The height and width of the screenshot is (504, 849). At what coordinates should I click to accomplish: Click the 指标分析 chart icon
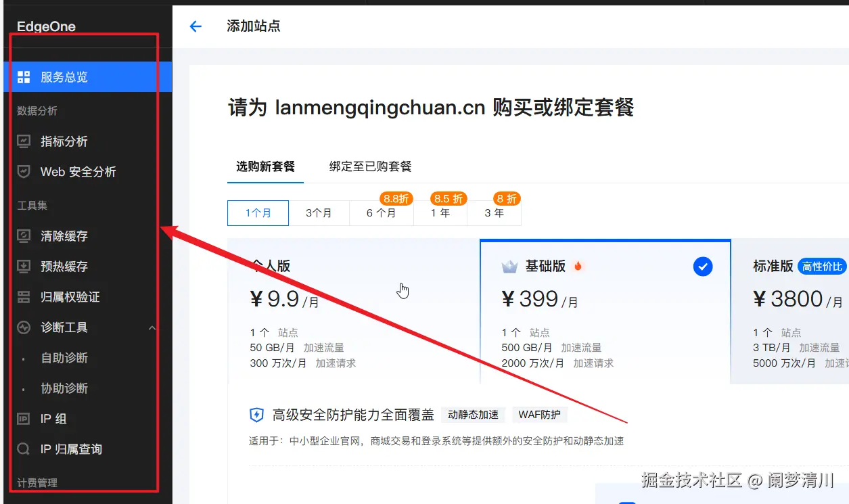(24, 141)
